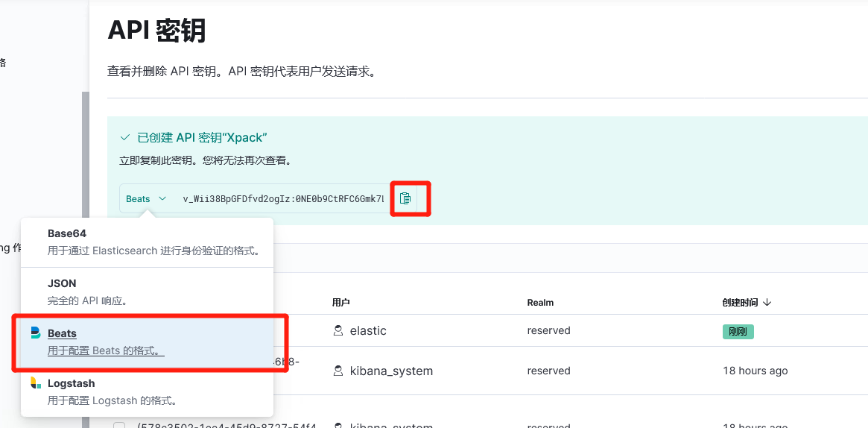This screenshot has height=428, width=868.
Task: Open the Beats format dropdown
Action: pos(146,199)
